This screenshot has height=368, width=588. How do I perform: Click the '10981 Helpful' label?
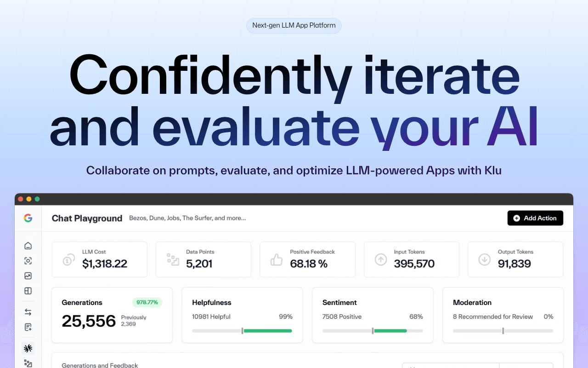[211, 316]
